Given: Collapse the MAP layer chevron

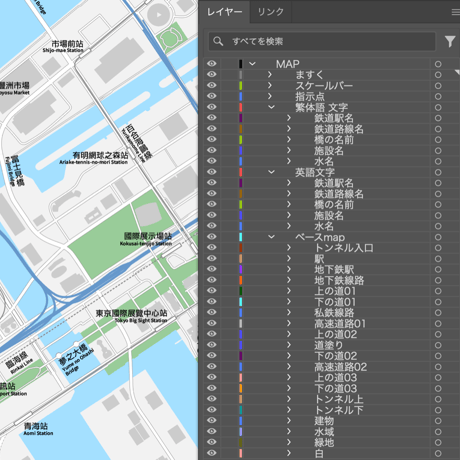Looking at the screenshot, I should tap(252, 64).
